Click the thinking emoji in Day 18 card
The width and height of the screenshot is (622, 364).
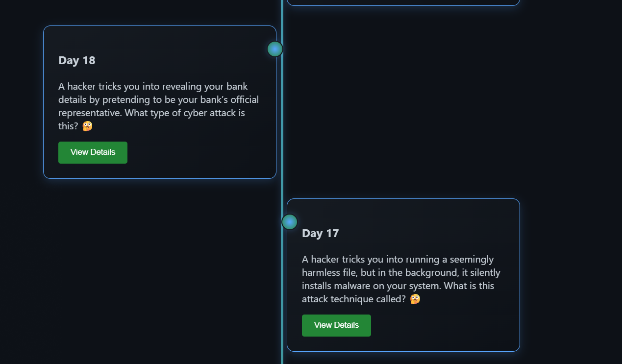click(x=87, y=126)
